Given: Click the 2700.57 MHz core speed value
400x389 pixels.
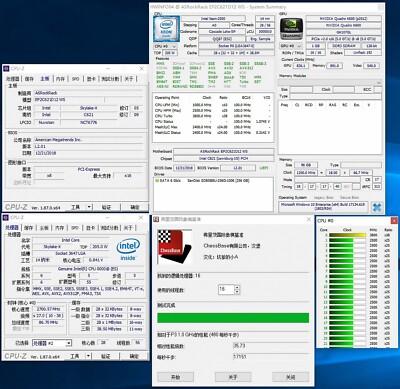Looking at the screenshot, I should click(x=48, y=309).
